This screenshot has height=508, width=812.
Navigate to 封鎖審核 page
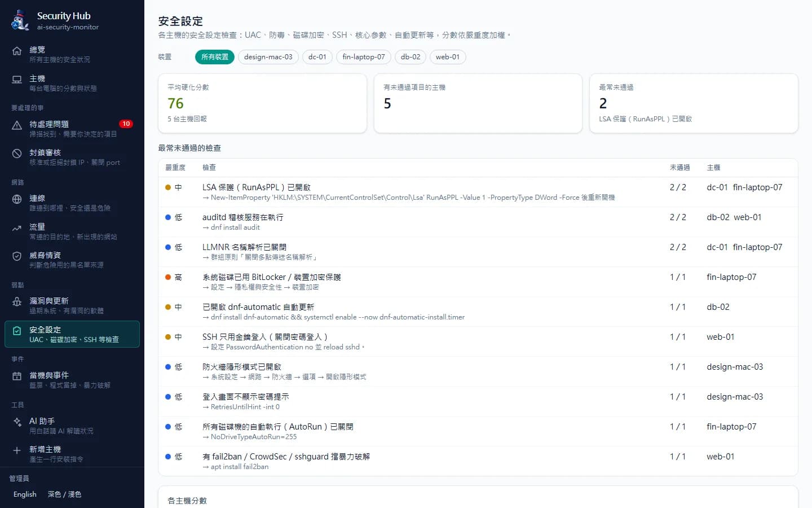tap(72, 157)
